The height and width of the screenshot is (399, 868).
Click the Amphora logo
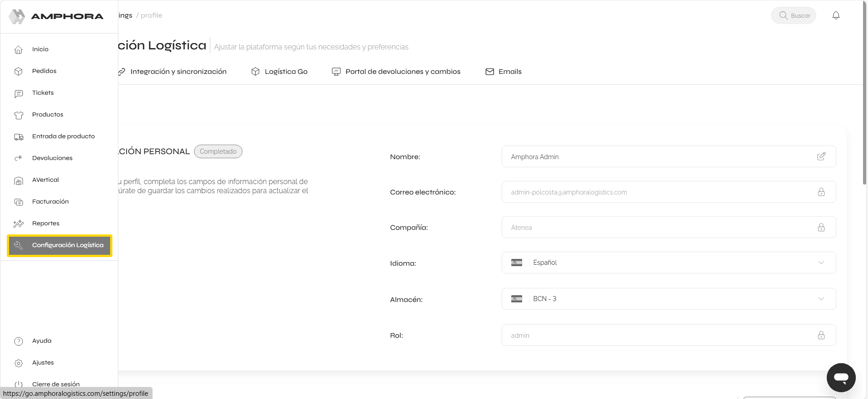[56, 16]
